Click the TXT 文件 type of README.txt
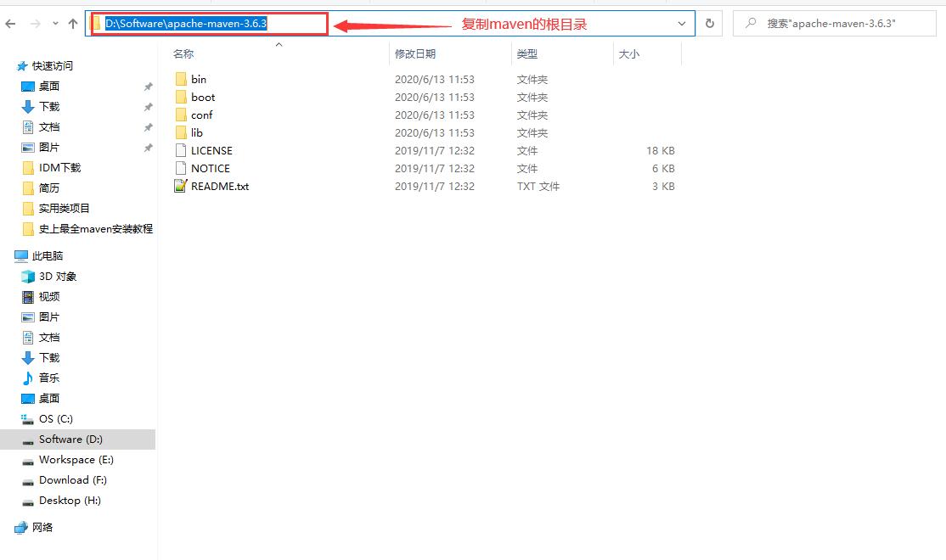 click(538, 187)
